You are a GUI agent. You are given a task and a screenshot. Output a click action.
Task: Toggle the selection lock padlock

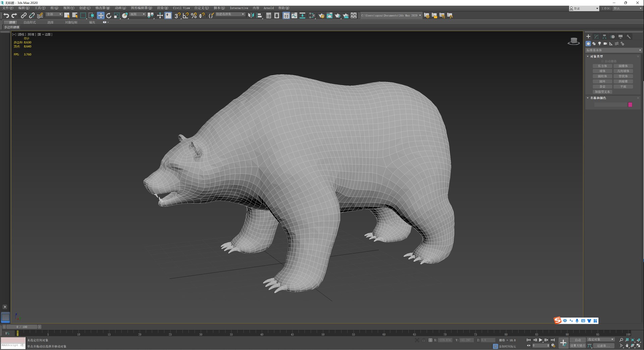424,340
